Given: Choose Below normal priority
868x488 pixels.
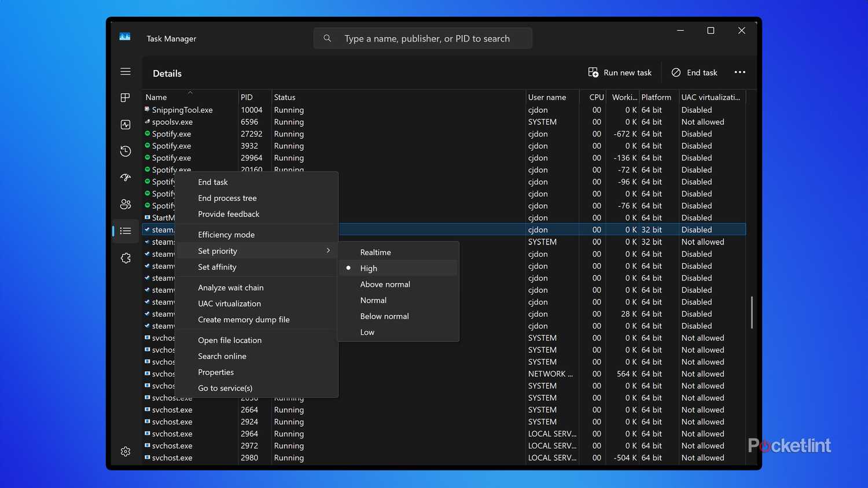Looking at the screenshot, I should point(384,316).
